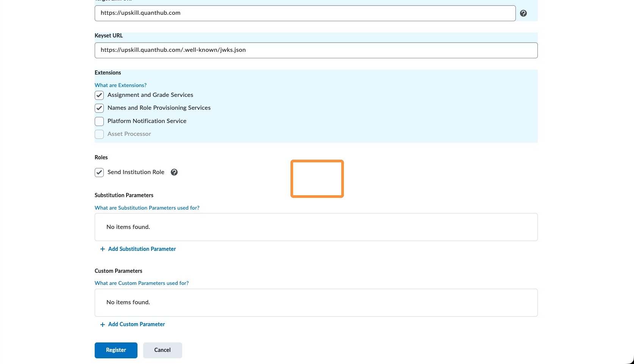634x364 pixels.
Task: Tick the Asset Processor checkbox
Action: [x=99, y=134]
